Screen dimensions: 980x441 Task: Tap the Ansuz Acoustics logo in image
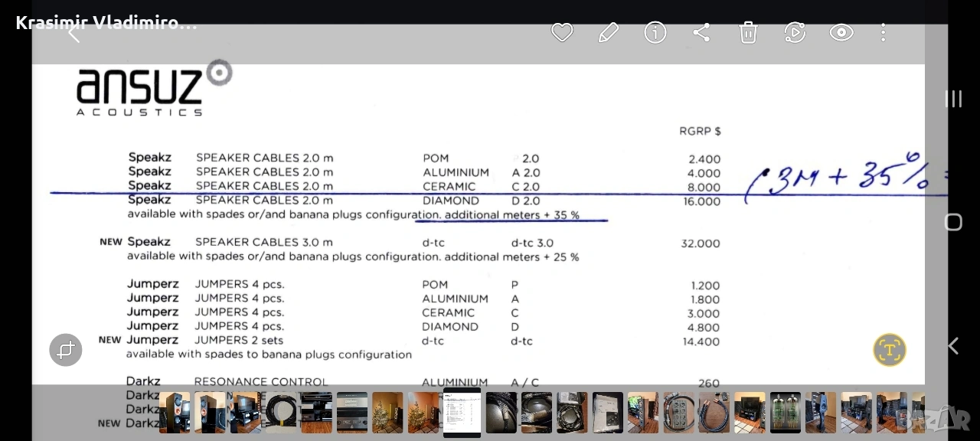153,88
